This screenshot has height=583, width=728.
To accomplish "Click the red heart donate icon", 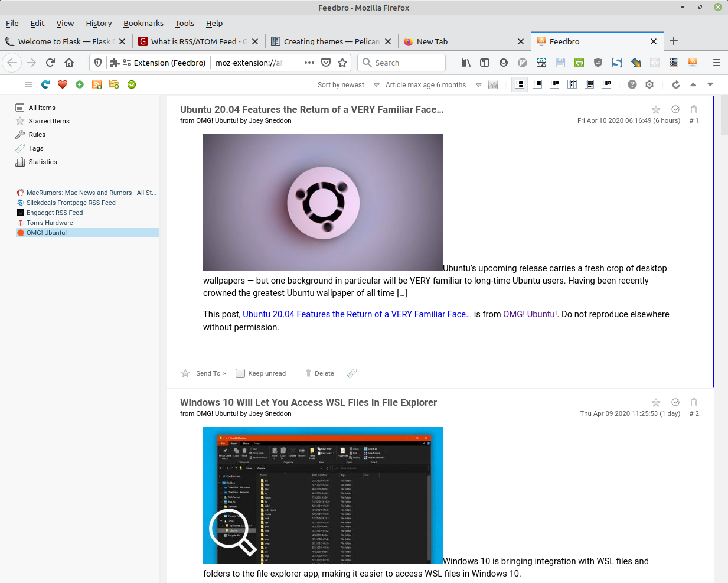I will click(x=63, y=84).
